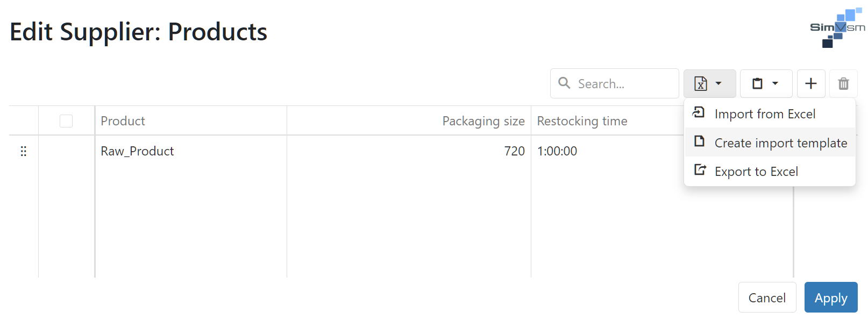Click the SimVsm logo

point(837,28)
